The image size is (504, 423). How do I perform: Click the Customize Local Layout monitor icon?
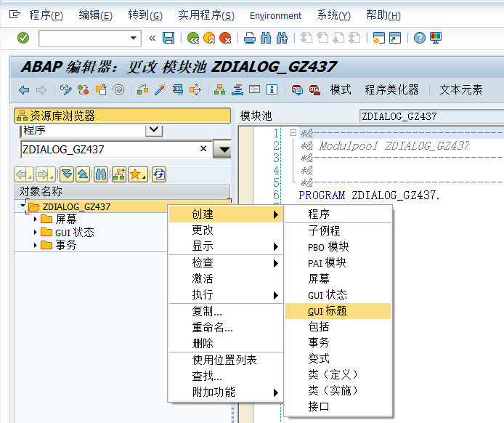point(436,38)
